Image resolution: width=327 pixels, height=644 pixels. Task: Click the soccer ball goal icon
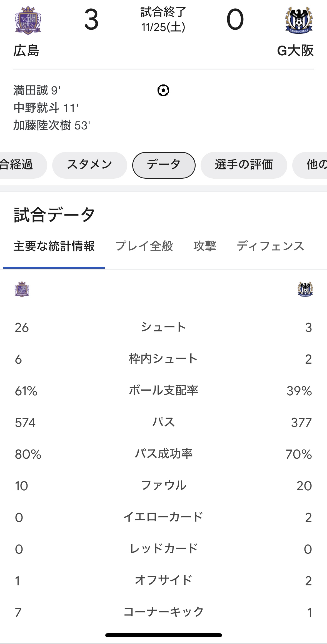click(163, 90)
